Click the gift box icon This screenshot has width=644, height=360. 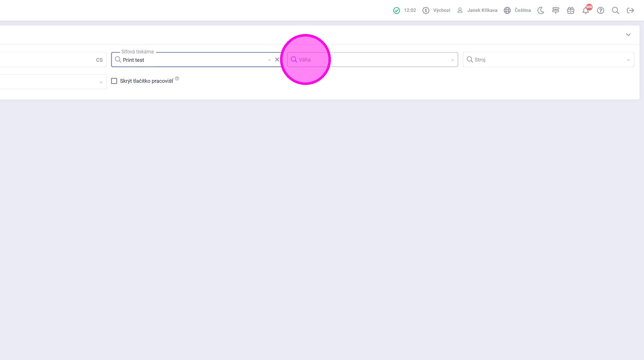[x=570, y=11]
